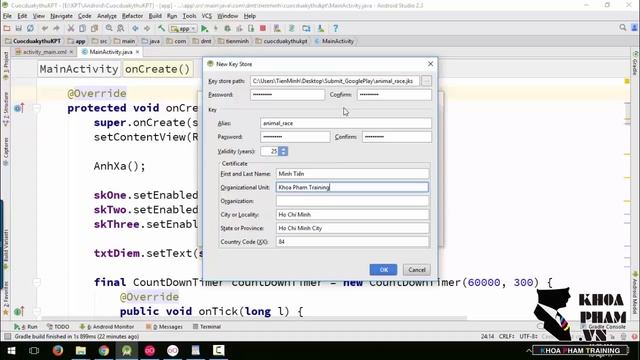Click the Replace toolbar icon
This screenshot has width=640, height=360.
click(121, 28)
